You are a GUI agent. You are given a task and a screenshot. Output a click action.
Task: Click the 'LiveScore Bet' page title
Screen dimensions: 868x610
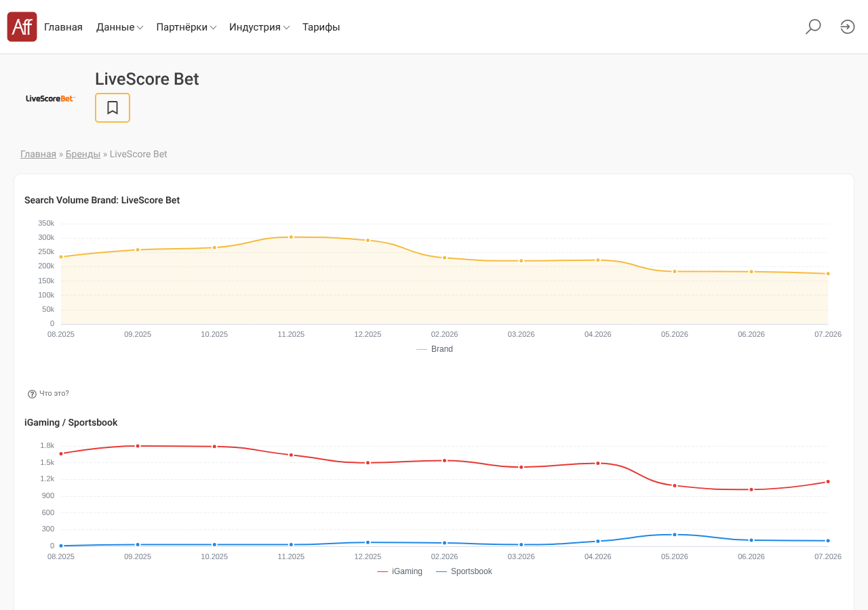point(147,79)
